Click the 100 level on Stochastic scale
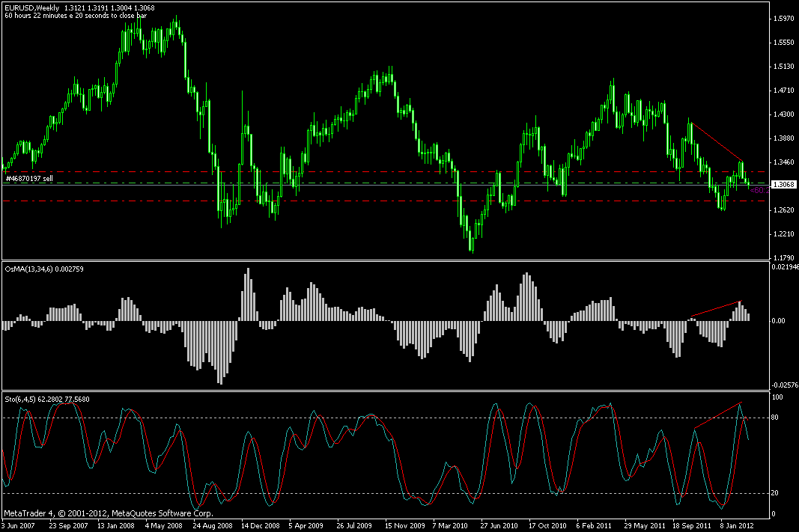This screenshot has width=799, height=532. (x=777, y=397)
